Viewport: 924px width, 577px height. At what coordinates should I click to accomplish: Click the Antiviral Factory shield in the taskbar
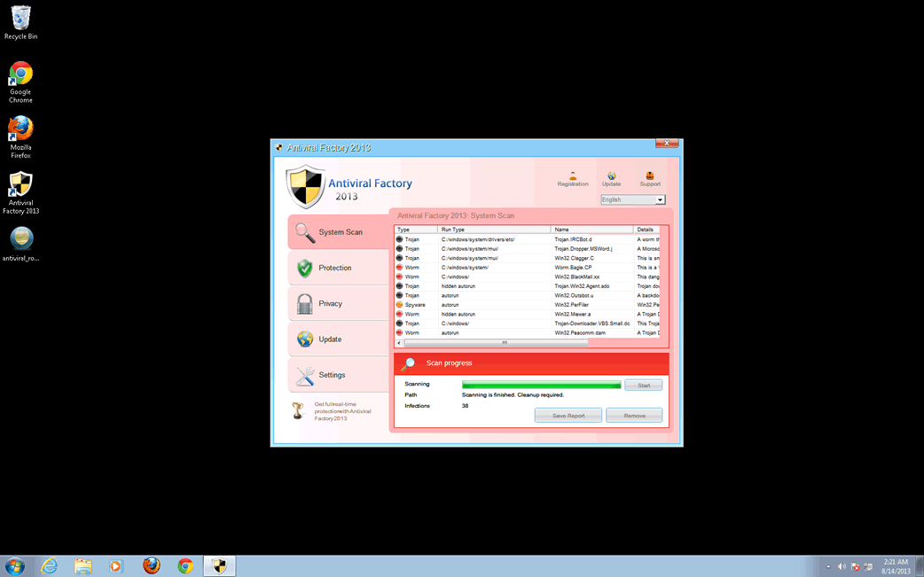(x=219, y=565)
